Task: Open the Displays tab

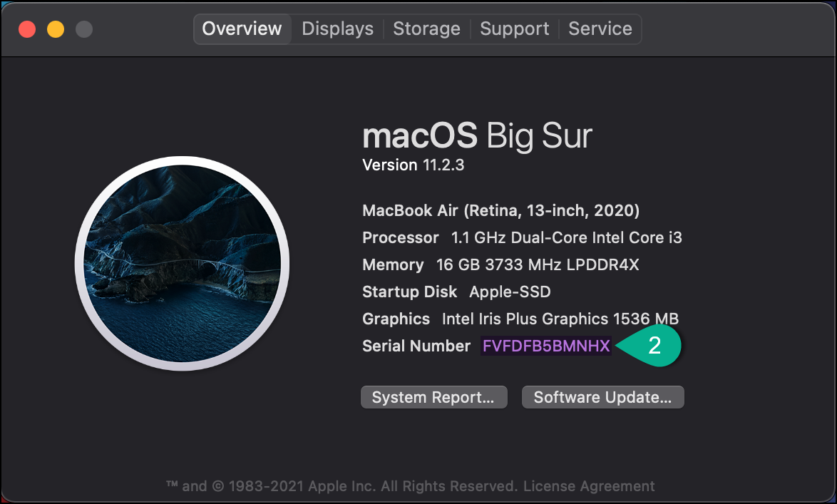Action: pos(337,29)
